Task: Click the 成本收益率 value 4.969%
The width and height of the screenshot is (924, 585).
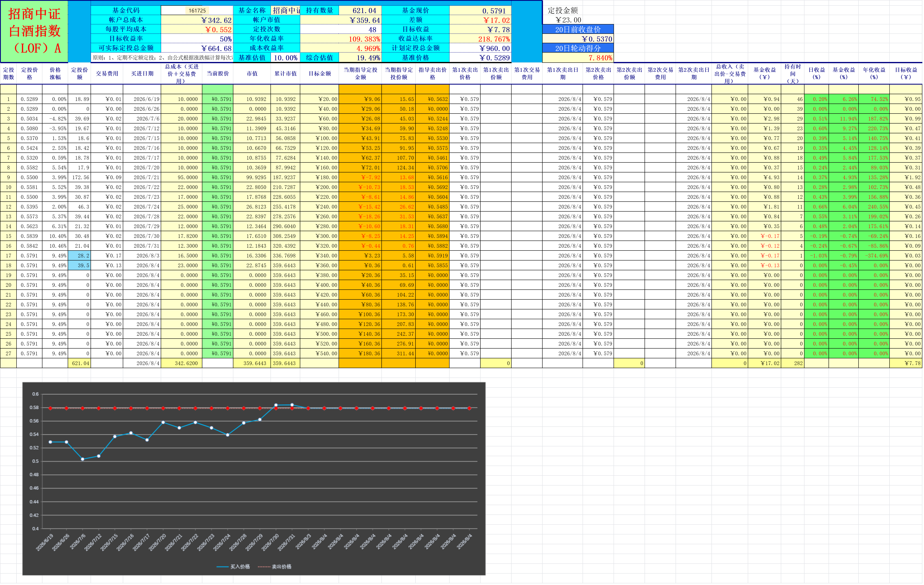Action: (341, 48)
